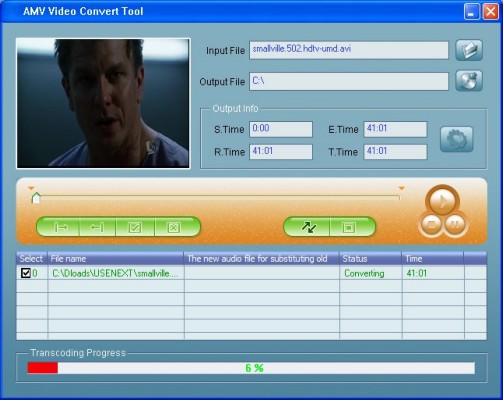The height and width of the screenshot is (400, 503).
Task: Click the transcoding progress bar
Action: (x=251, y=368)
